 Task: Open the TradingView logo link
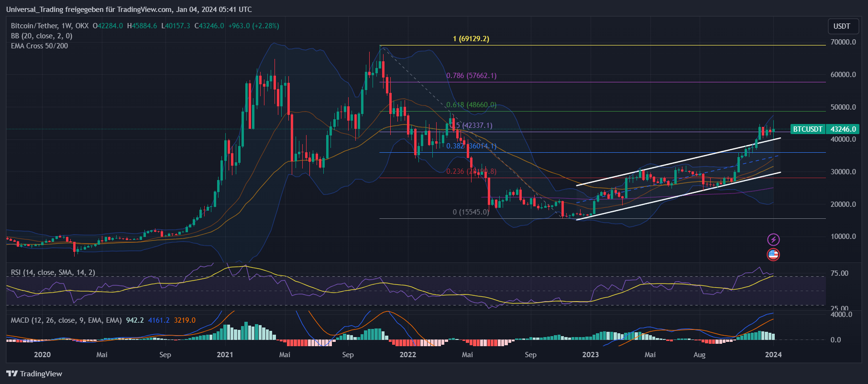[34, 373]
